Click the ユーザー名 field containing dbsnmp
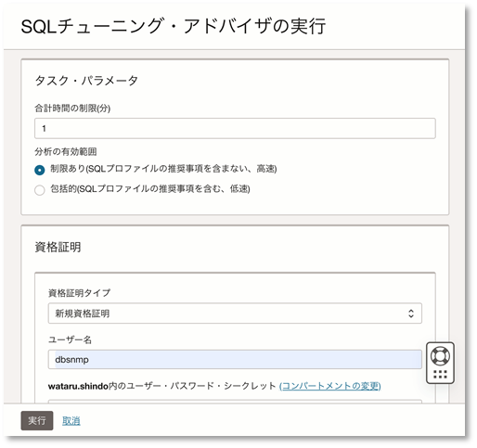Screen dimensions: 477x448 tap(235, 359)
